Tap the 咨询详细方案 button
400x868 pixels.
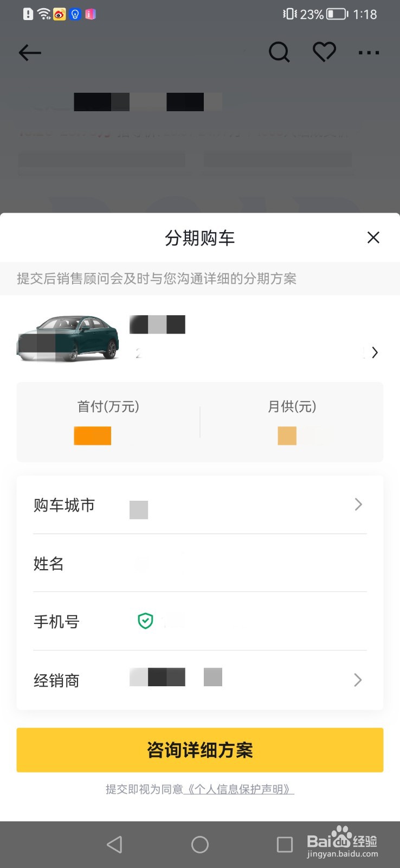200,750
